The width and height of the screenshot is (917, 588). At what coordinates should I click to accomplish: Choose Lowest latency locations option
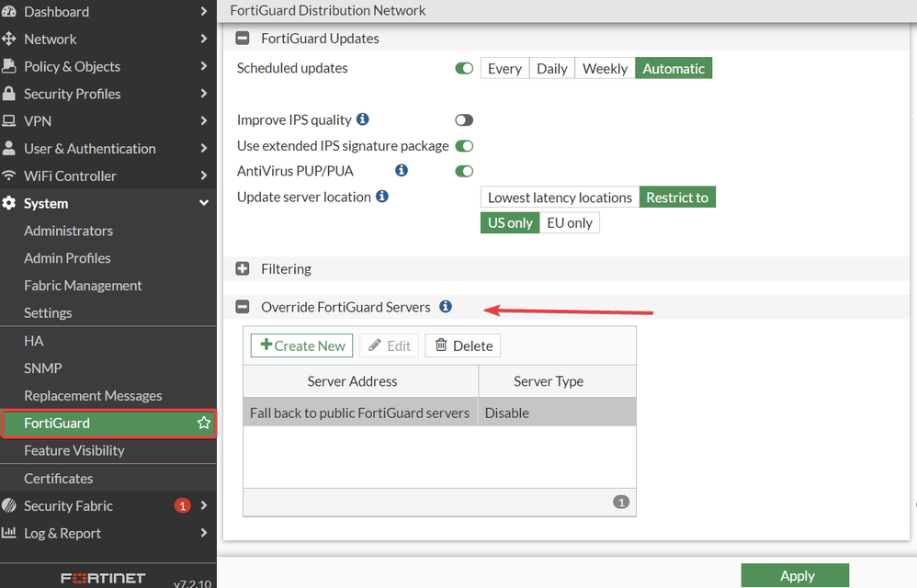(560, 198)
